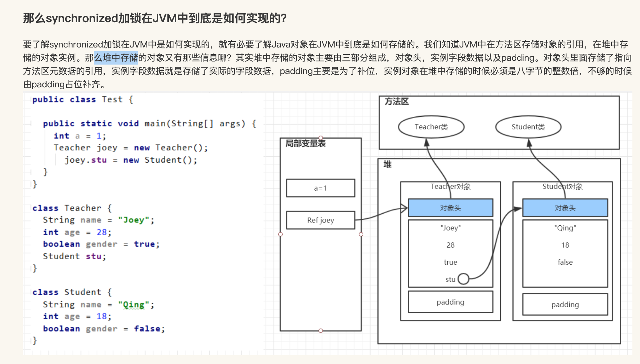Click the Student类 ellipse in 方法区
This screenshot has height=364, width=640.
[x=528, y=127]
